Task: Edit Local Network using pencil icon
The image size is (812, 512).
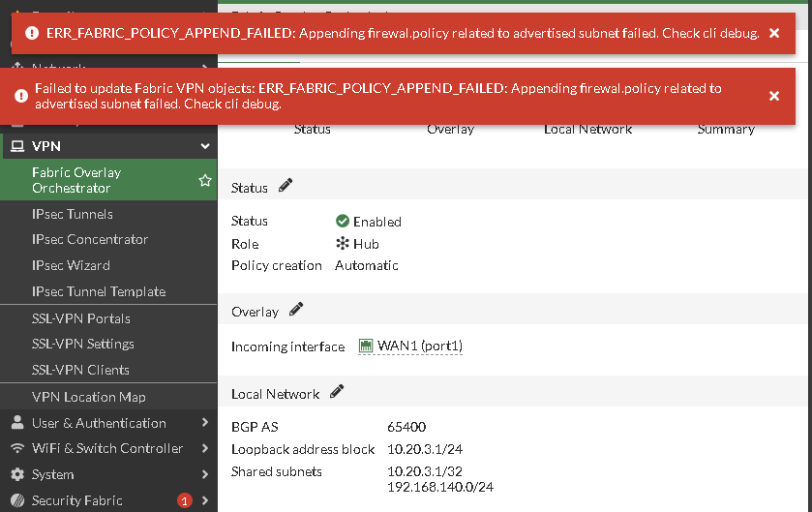Action: pos(337,392)
